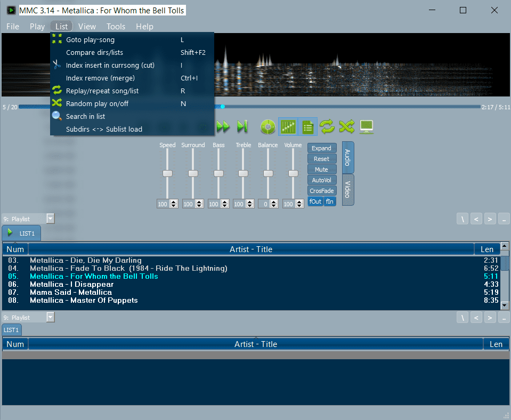Close the open List menu

62,27
